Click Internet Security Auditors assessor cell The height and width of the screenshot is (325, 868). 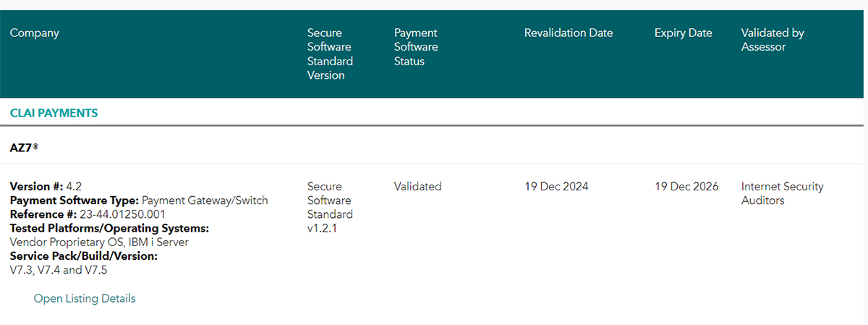[x=783, y=193]
